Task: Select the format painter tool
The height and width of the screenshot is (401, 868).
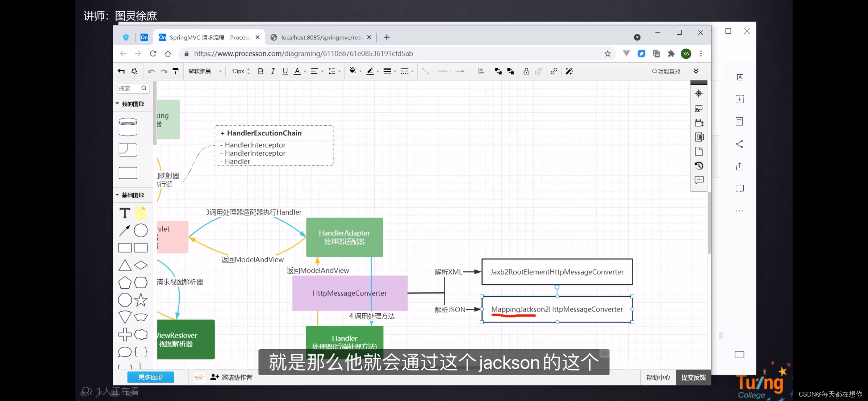Action: pos(176,71)
